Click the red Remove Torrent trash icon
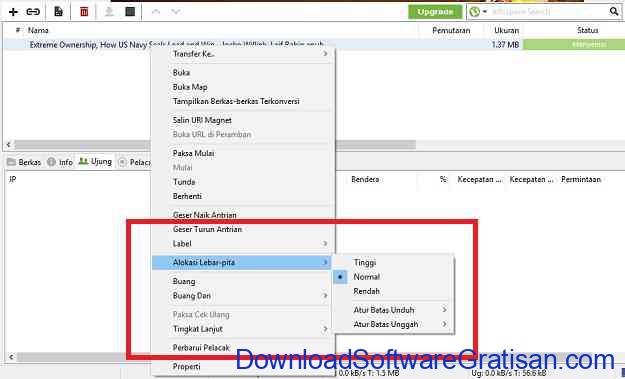 (x=84, y=12)
